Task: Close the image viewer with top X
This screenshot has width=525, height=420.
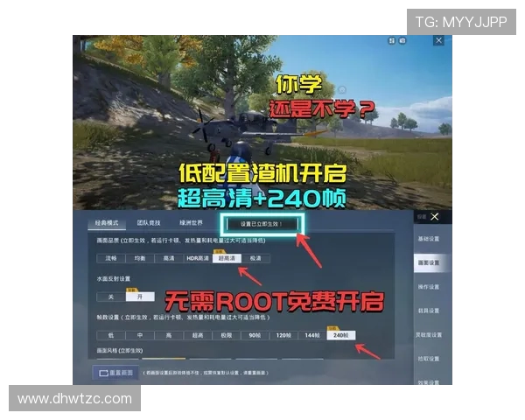Action: click(x=439, y=40)
